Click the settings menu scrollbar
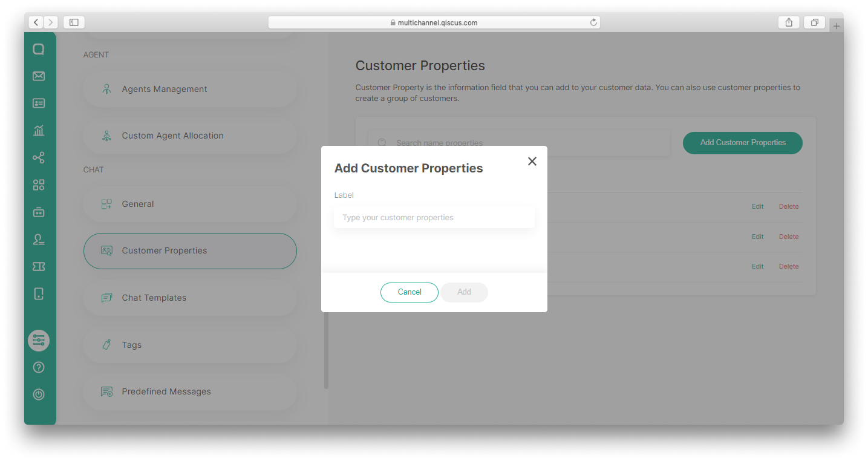Image resolution: width=868 pixels, height=461 pixels. point(327,350)
